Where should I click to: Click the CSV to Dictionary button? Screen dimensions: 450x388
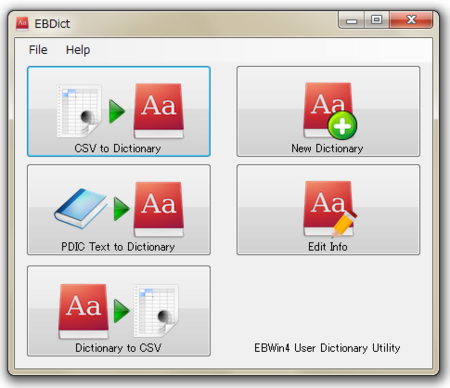[x=119, y=111]
